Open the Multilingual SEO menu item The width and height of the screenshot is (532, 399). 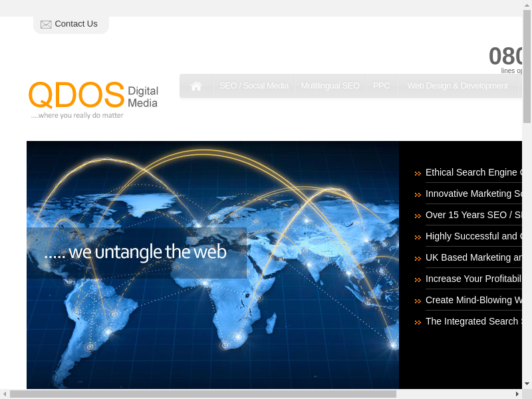330,86
